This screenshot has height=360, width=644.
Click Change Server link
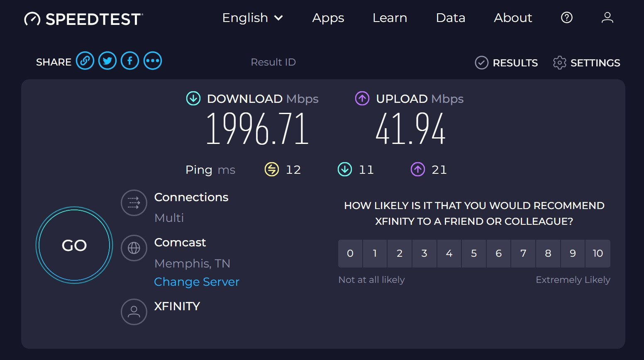[x=197, y=282]
